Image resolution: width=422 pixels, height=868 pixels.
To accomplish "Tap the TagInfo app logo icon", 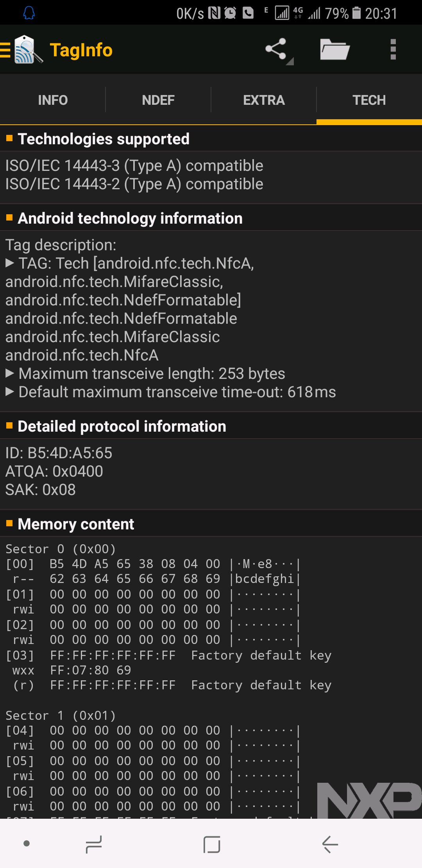I will (x=28, y=50).
